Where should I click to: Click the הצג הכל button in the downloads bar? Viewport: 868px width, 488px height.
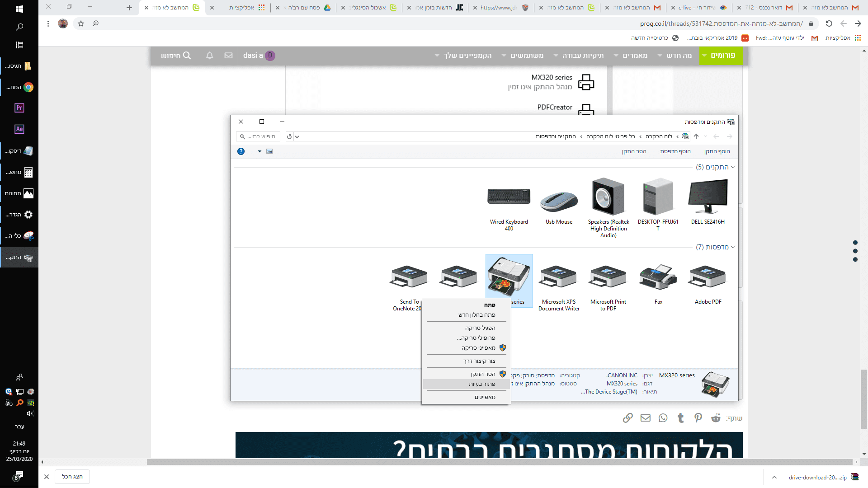[x=72, y=477]
